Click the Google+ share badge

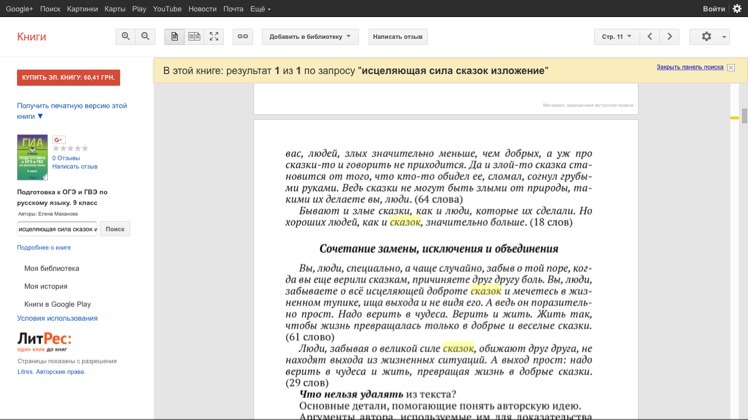click(59, 140)
